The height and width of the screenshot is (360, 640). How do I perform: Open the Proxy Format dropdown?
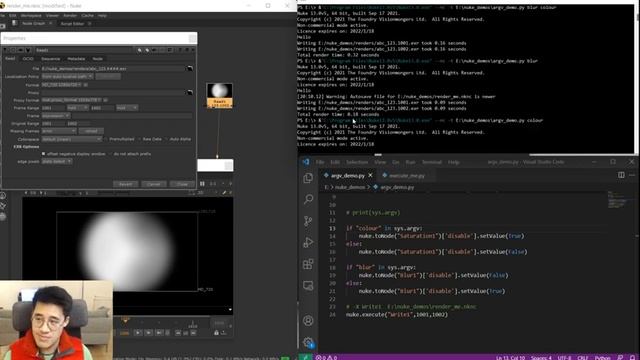tap(71, 100)
